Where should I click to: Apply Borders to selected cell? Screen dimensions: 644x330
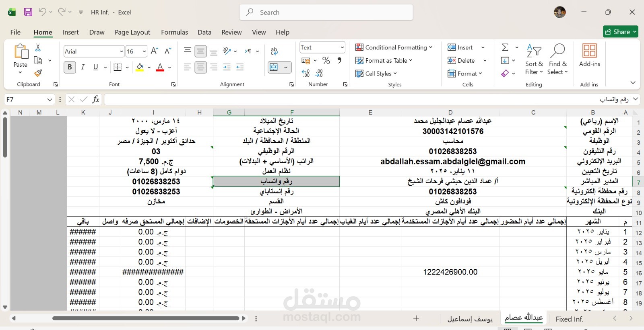(x=118, y=67)
